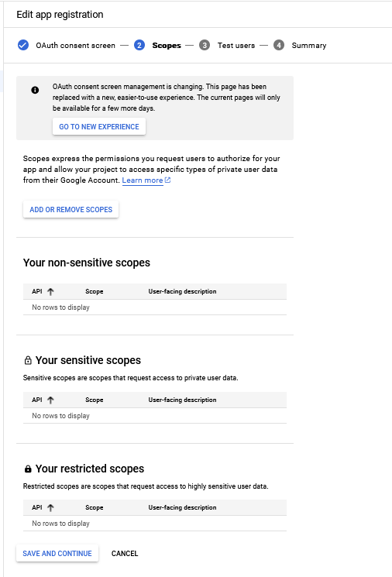392x577 pixels.
Task: Click ADD OR REMOVE SCOPES button
Action: 71,209
